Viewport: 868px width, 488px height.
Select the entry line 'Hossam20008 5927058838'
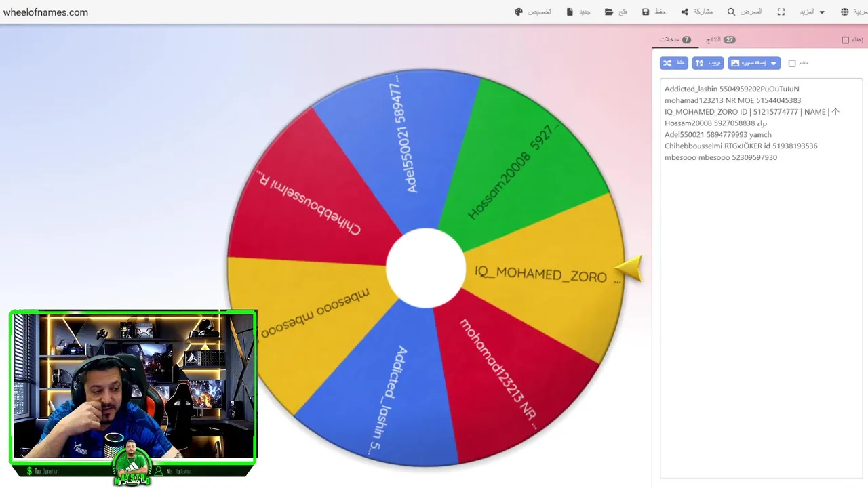click(x=715, y=123)
